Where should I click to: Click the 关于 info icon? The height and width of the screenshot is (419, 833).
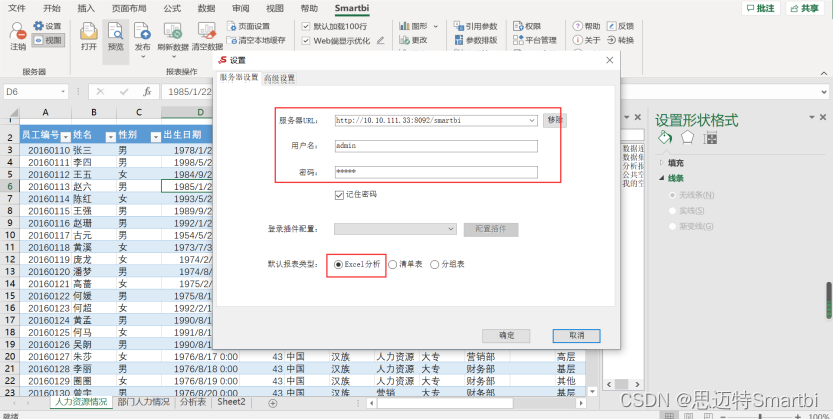577,40
